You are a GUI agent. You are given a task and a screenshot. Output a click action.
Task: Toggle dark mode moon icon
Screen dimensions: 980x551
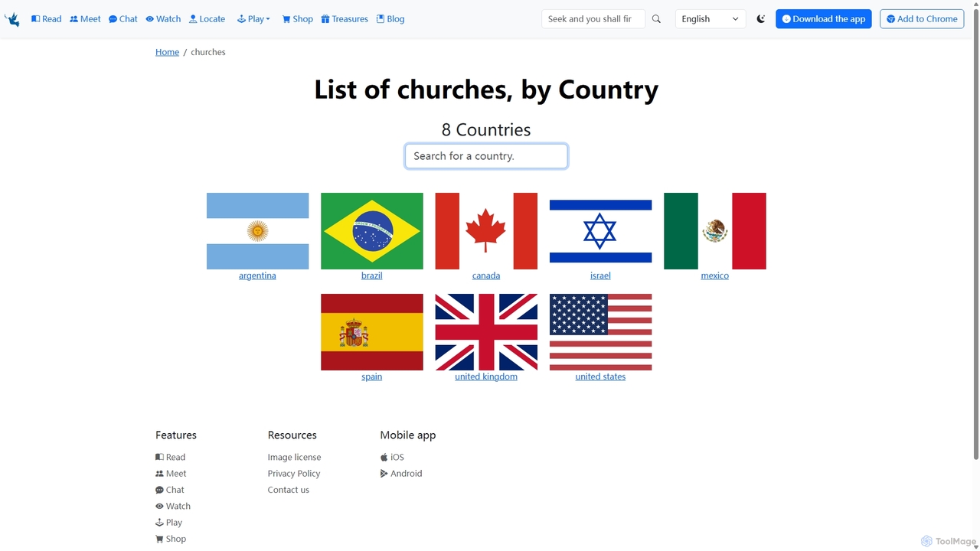761,19
